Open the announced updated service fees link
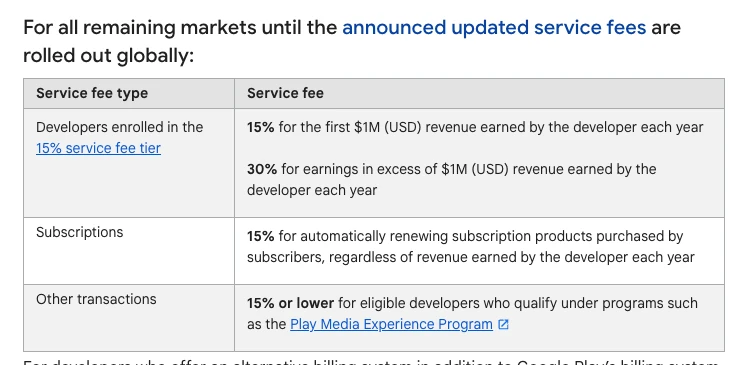 click(494, 27)
